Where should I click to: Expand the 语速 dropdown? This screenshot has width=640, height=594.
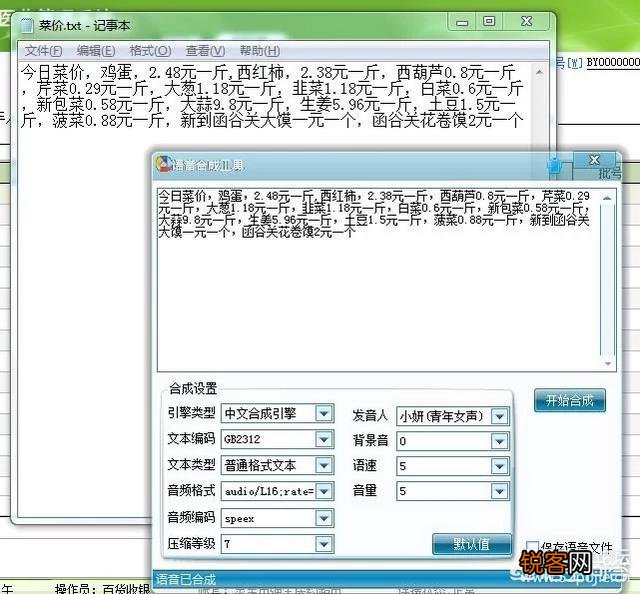tap(500, 466)
